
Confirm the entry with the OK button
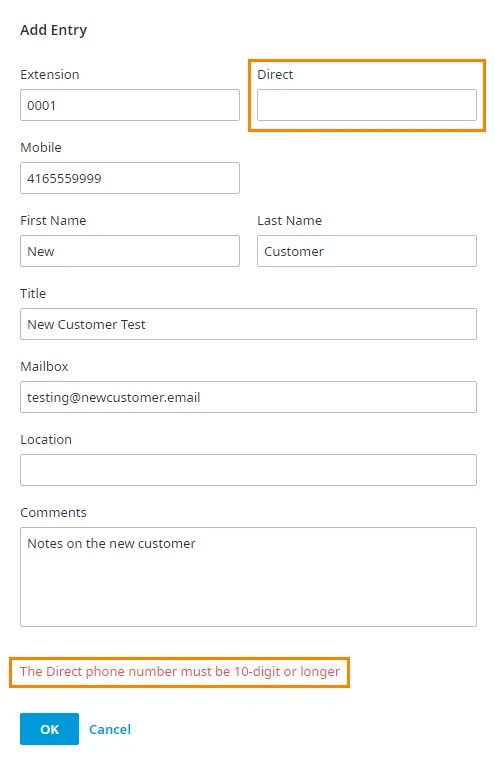tap(49, 729)
